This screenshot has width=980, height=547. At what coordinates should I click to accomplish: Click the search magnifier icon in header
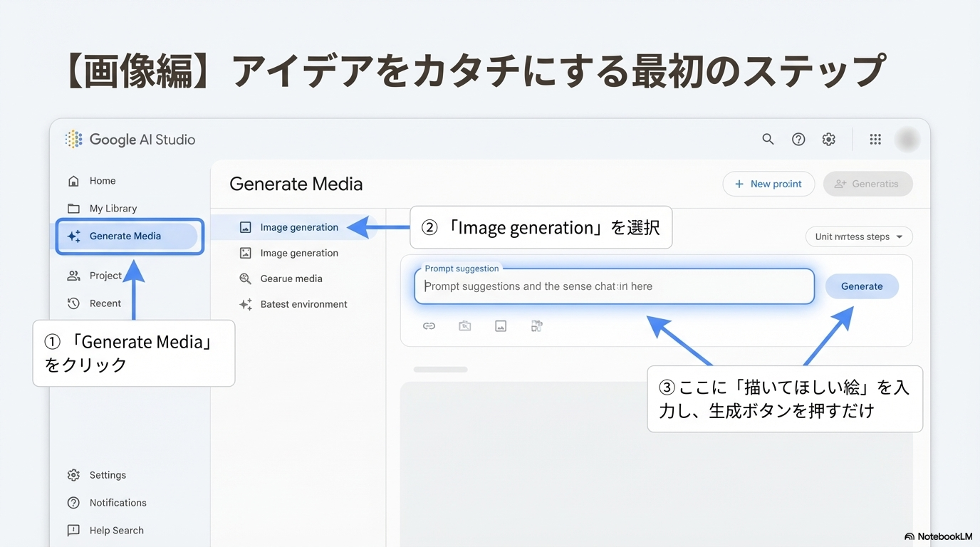click(x=768, y=140)
